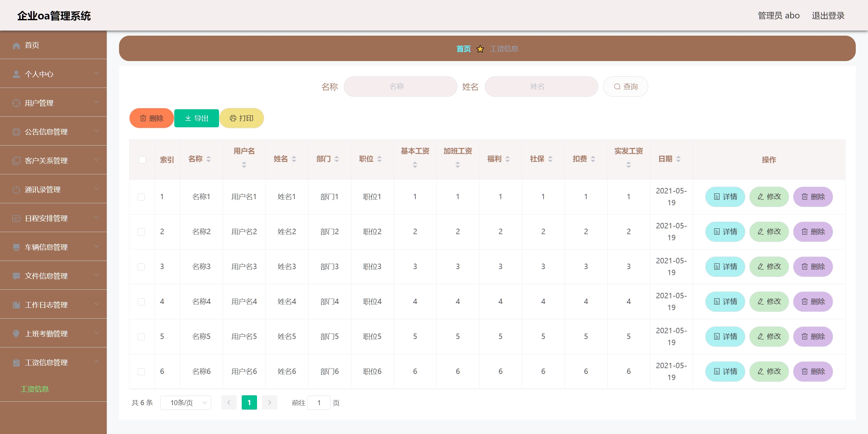
Task: Click the bulb icon beside 上班考勤管理
Action: click(16, 334)
